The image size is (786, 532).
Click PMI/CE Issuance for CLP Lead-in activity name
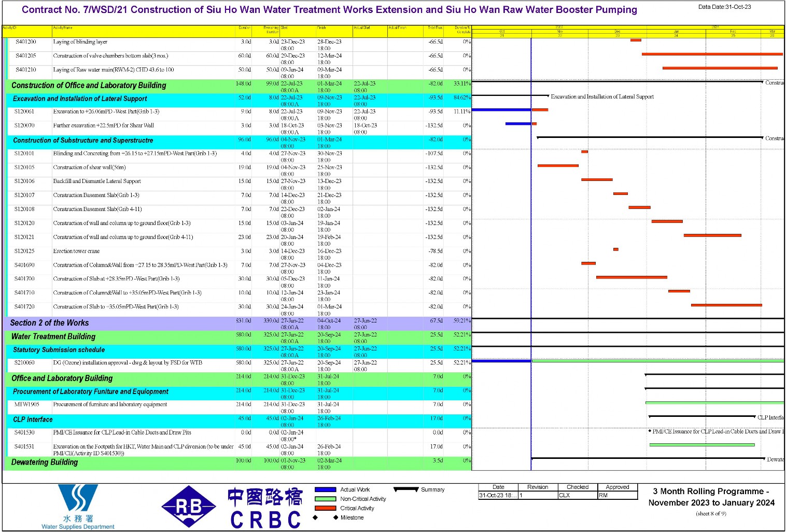point(122,432)
